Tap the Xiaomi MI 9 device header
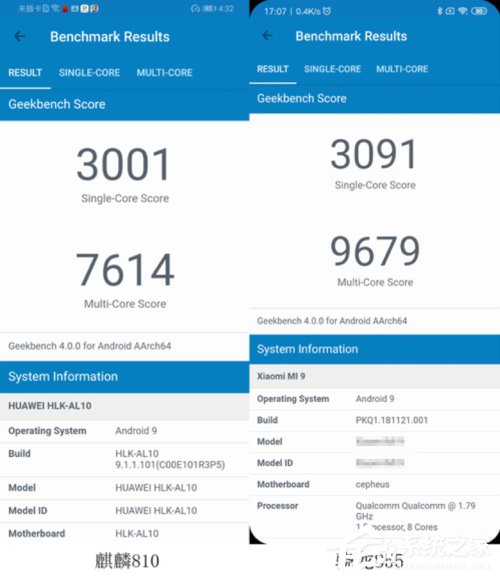This screenshot has width=500, height=579. click(x=375, y=376)
